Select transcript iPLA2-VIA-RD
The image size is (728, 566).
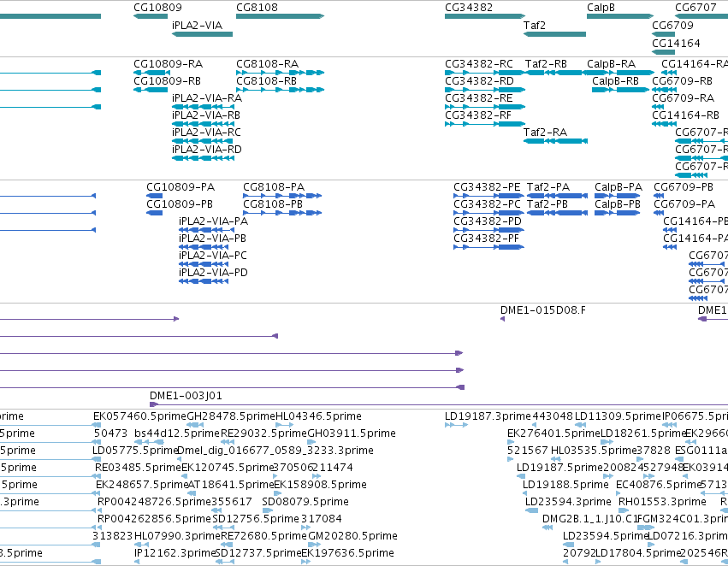pos(204,159)
